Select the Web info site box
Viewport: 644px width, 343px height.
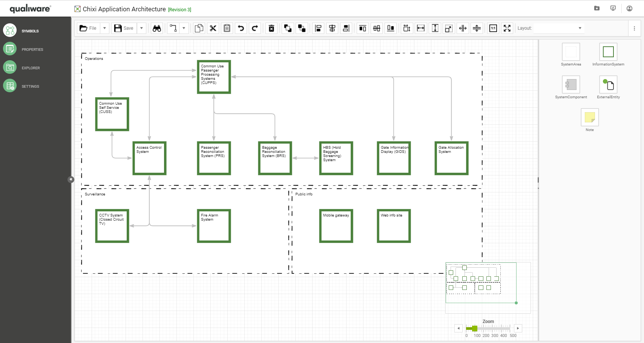(394, 226)
